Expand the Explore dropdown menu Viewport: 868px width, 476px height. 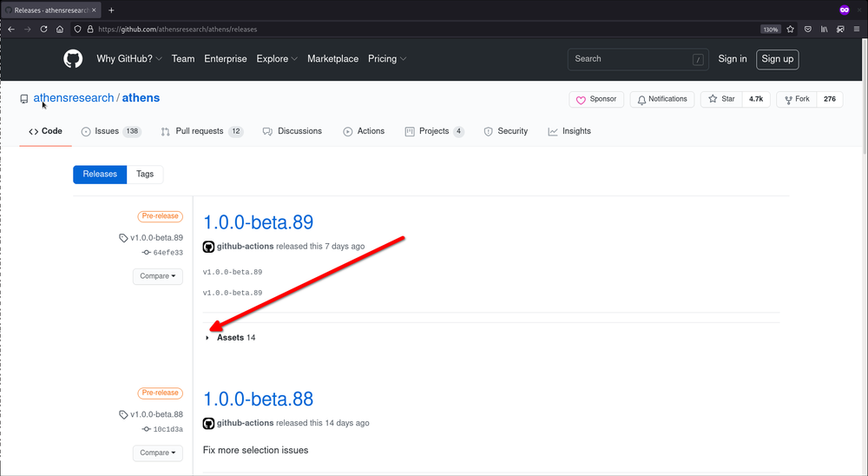(277, 59)
